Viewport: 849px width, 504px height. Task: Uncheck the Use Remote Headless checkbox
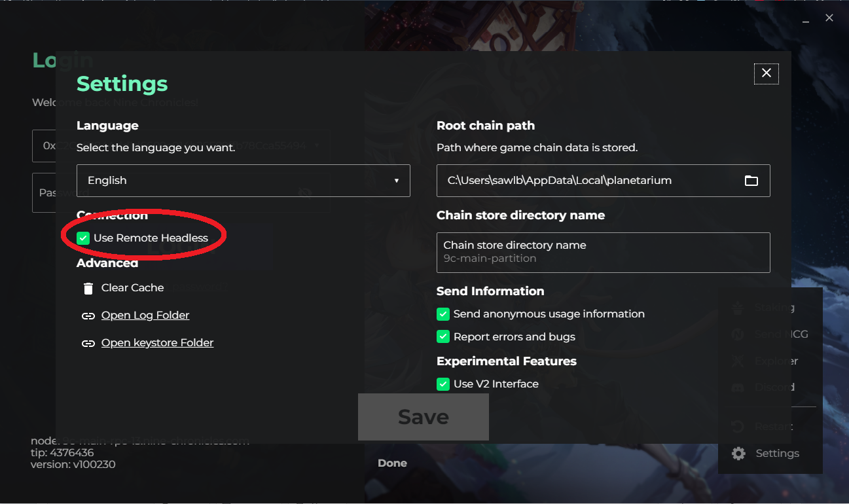[x=83, y=238]
